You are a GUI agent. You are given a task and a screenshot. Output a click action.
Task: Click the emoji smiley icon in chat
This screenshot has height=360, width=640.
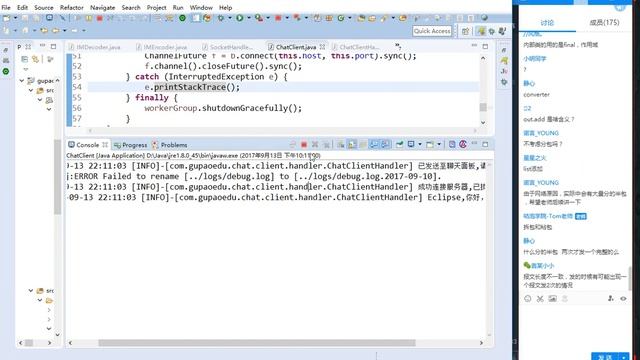(528, 299)
